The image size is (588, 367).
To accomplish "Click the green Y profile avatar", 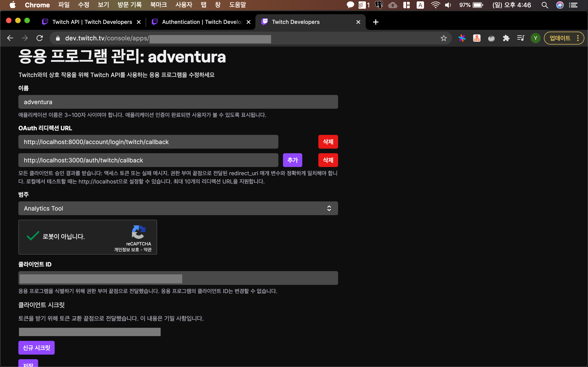I will pos(535,38).
